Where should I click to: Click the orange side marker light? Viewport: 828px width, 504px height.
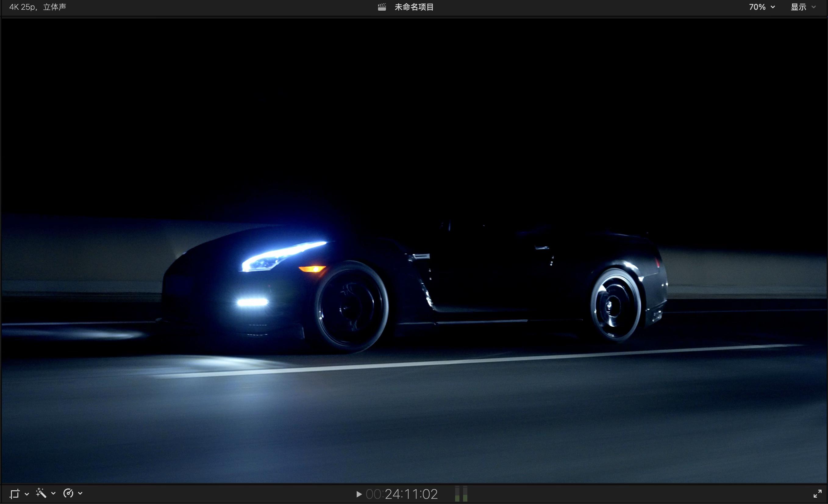pyautogui.click(x=312, y=269)
